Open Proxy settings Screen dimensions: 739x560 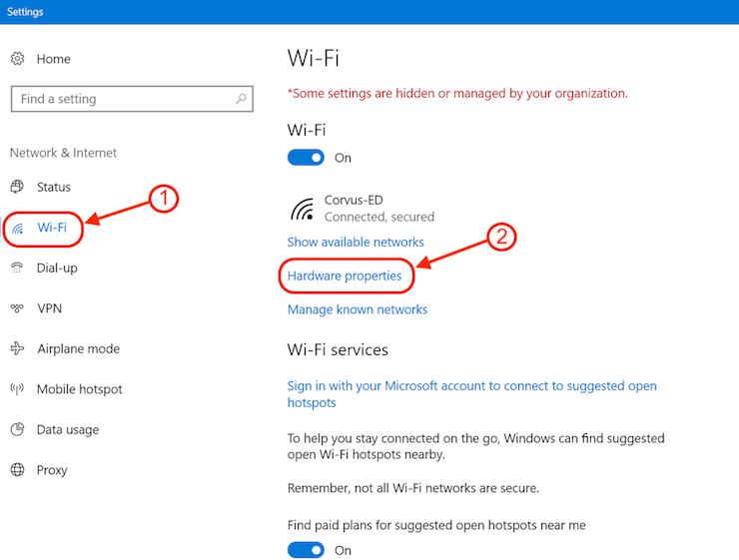52,470
